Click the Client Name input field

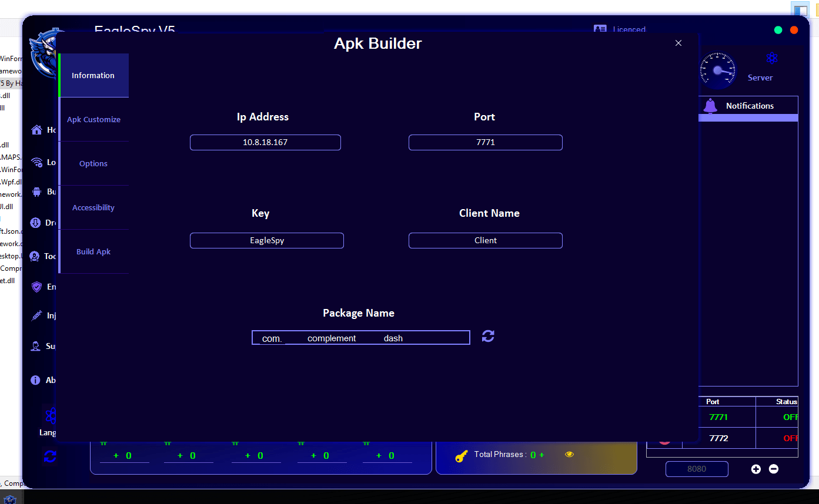[485, 240]
